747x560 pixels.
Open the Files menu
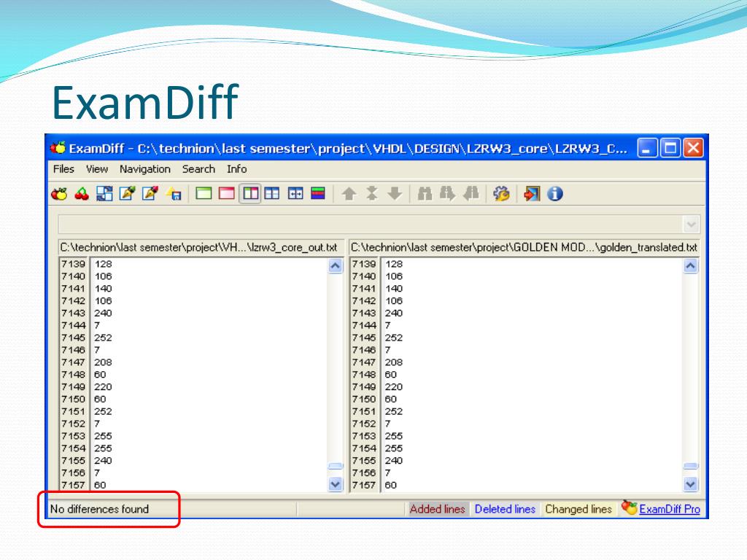click(63, 169)
